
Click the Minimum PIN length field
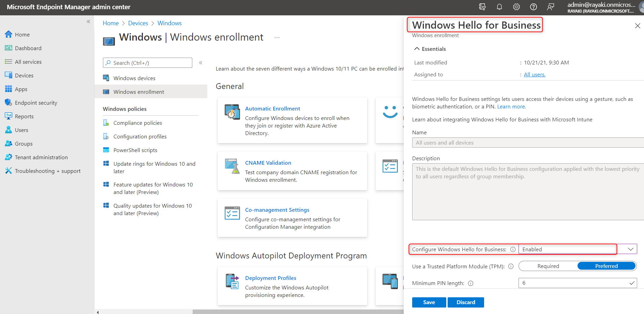coord(578,283)
